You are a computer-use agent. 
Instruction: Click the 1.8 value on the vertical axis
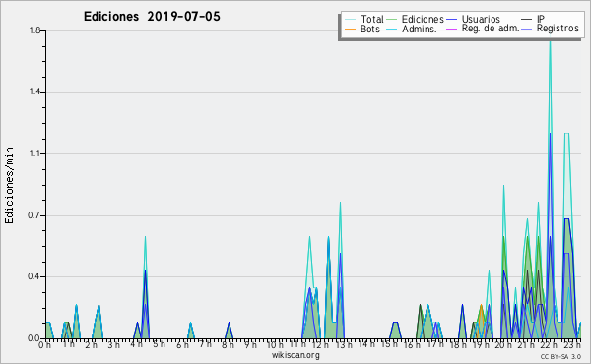tap(34, 30)
